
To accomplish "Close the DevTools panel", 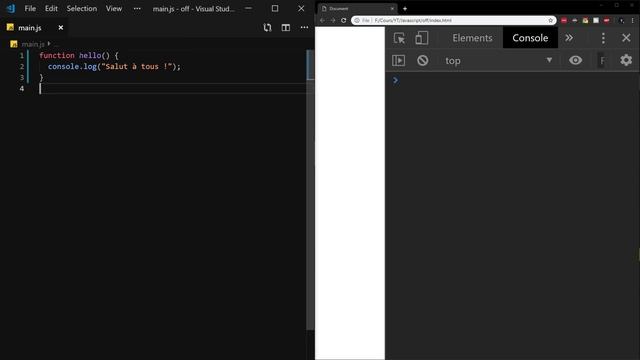I will (626, 38).
